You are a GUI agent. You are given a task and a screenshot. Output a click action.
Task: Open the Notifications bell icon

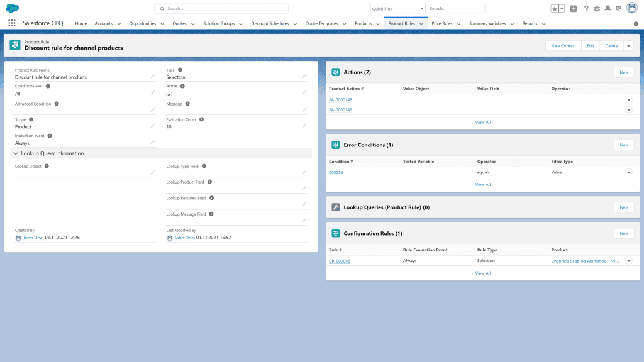coord(608,9)
